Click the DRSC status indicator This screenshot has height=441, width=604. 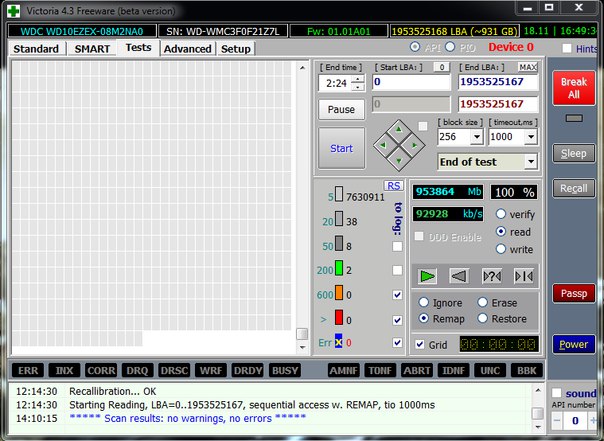pyautogui.click(x=174, y=371)
